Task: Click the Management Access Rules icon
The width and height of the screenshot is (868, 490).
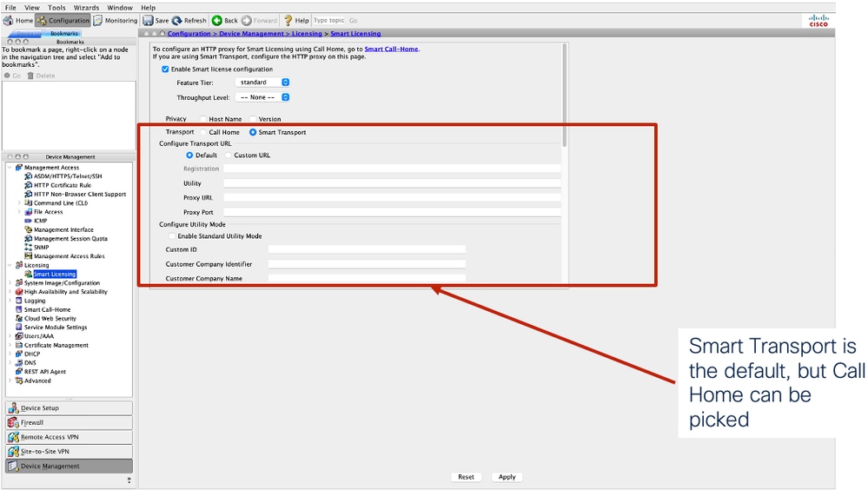Action: click(28, 255)
